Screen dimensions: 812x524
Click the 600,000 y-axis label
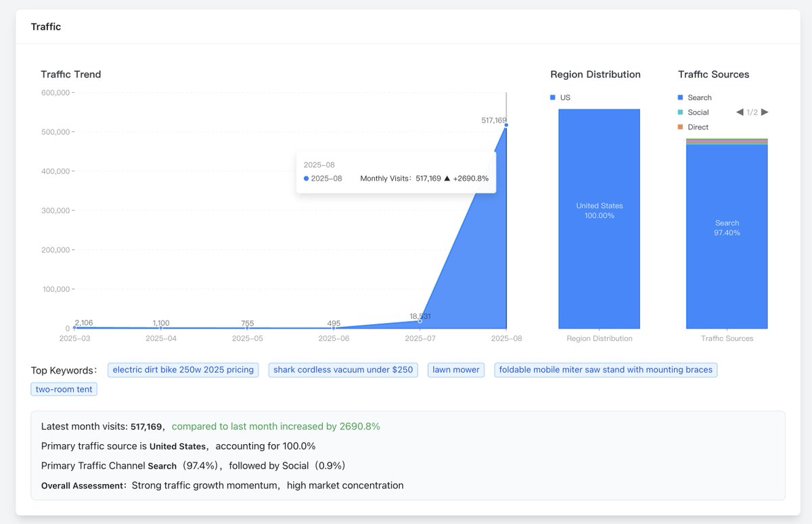[x=55, y=92]
